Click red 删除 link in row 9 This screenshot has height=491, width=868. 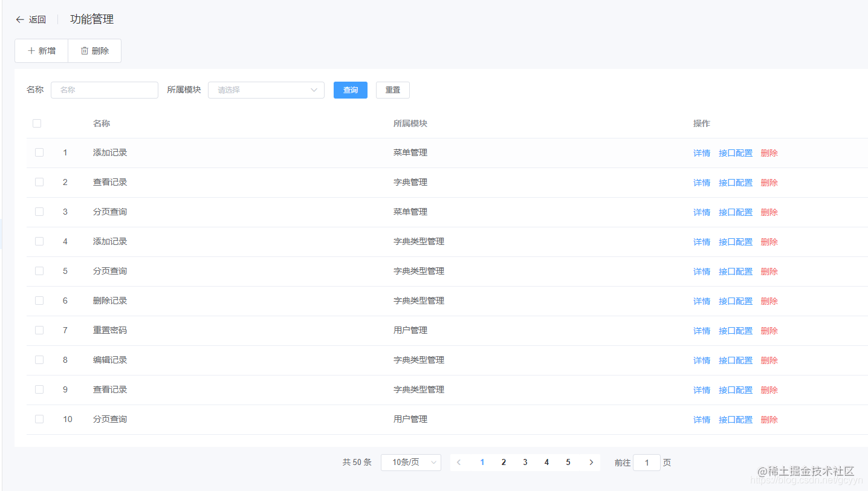(769, 390)
